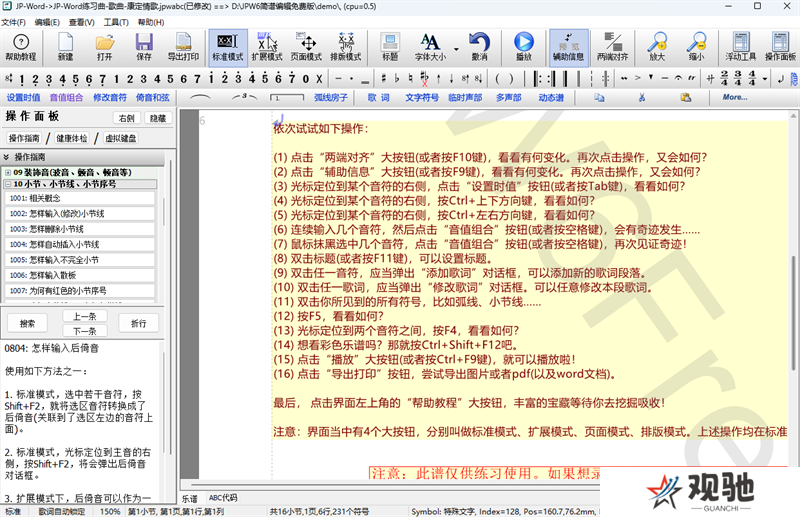
Task: Open the 查看(V) menu
Action: [x=82, y=22]
